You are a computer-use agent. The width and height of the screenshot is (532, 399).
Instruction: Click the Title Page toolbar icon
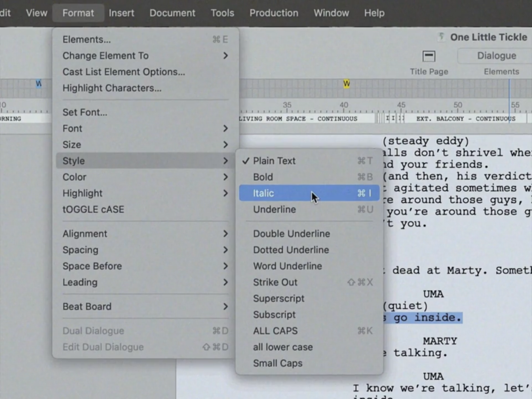429,57
